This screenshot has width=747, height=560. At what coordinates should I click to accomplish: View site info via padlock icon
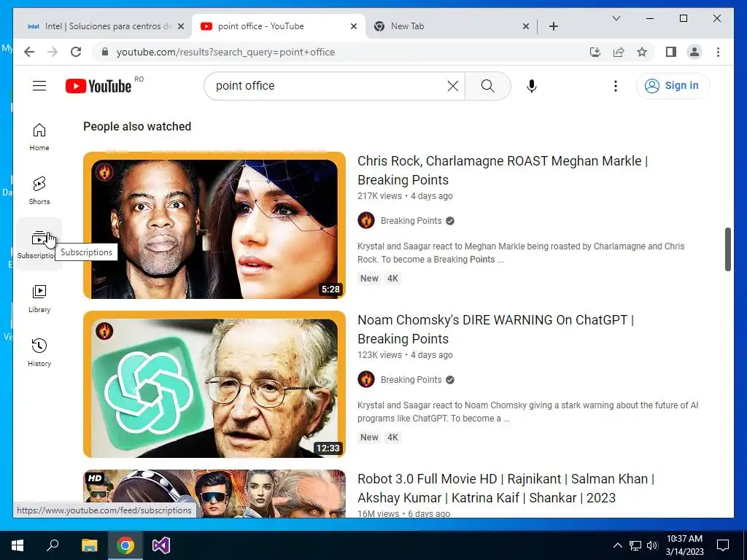[105, 52]
